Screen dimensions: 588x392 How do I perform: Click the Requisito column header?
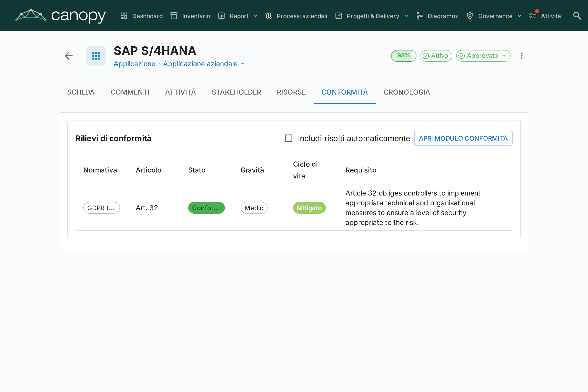coord(361,170)
